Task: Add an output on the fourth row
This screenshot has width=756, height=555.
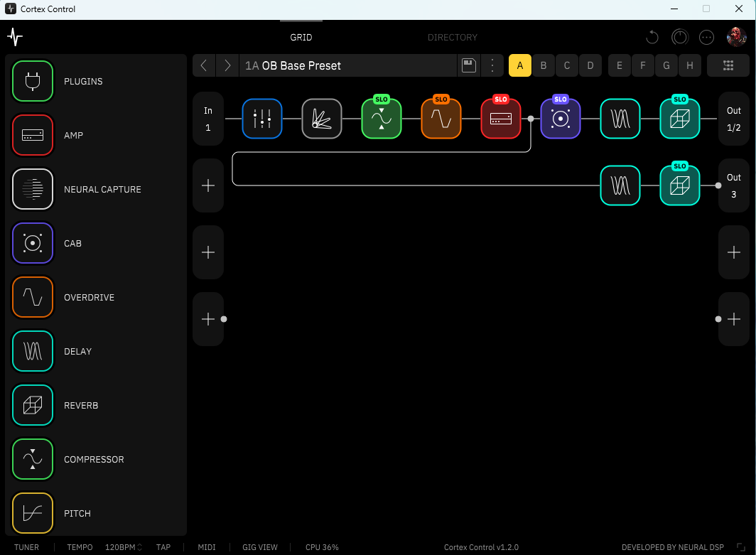Action: coord(733,319)
